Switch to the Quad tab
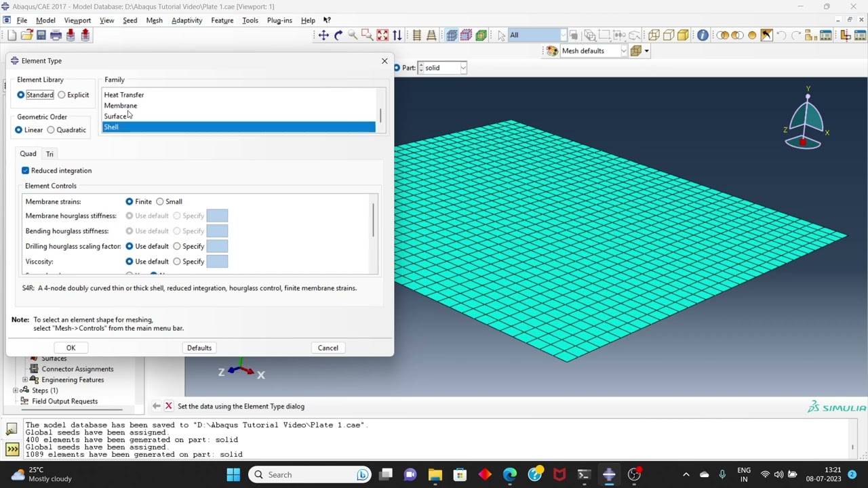The width and height of the screenshot is (868, 488). (x=28, y=154)
